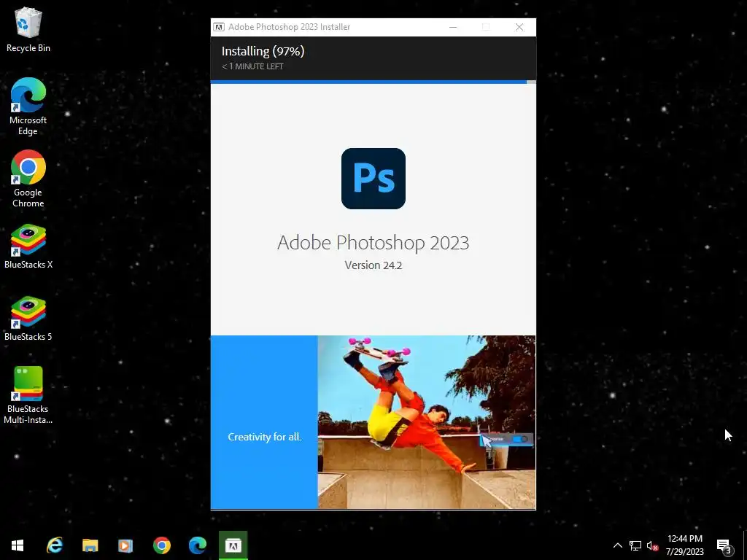This screenshot has height=560, width=747.
Task: Click the 'Adobe Photoshop 2023' heading
Action: [373, 242]
